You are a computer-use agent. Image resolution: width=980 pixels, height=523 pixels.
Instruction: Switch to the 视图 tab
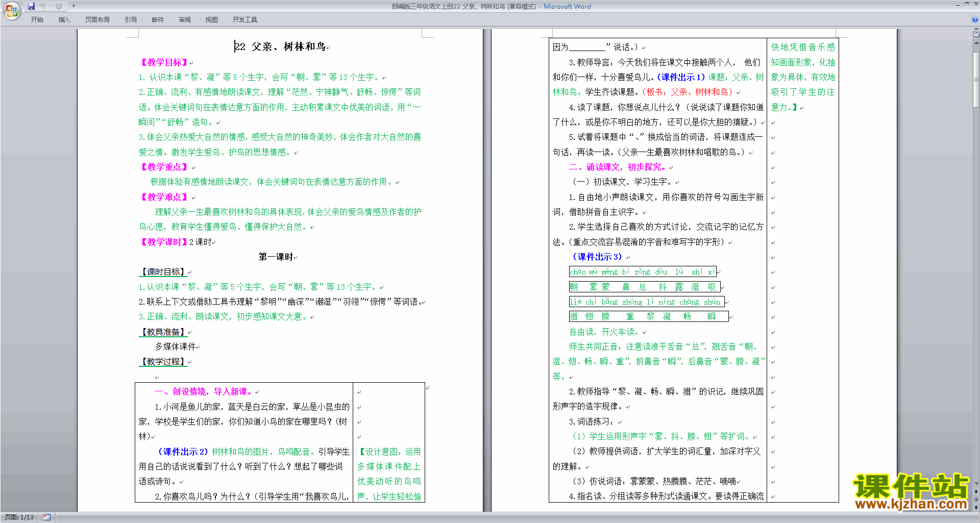(212, 20)
